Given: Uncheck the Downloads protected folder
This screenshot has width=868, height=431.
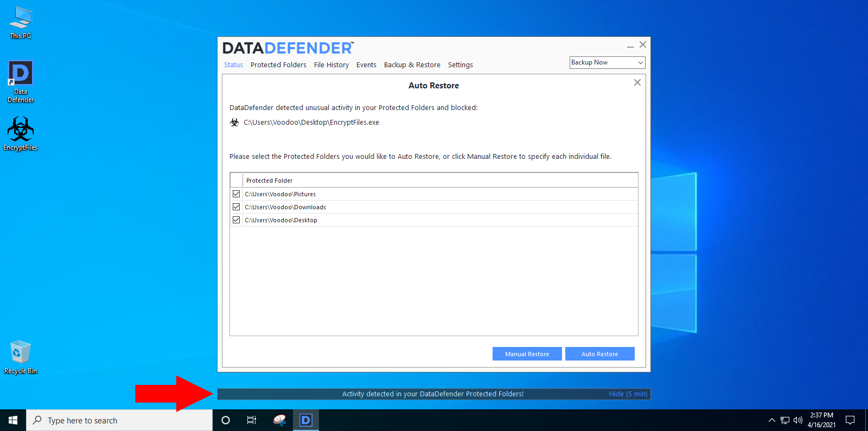Looking at the screenshot, I should click(236, 207).
